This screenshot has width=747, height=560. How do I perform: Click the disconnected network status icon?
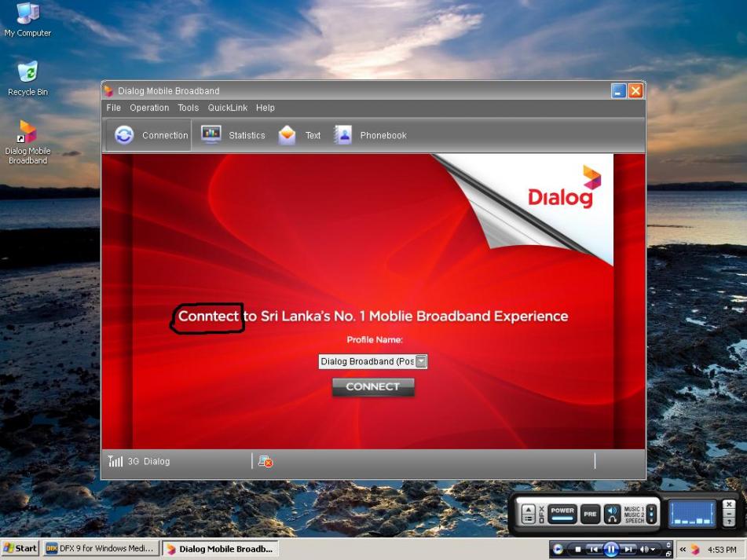click(x=265, y=461)
